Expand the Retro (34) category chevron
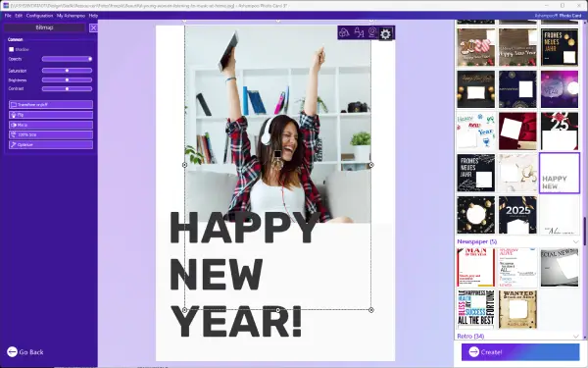The height and width of the screenshot is (368, 588). pyautogui.click(x=576, y=336)
